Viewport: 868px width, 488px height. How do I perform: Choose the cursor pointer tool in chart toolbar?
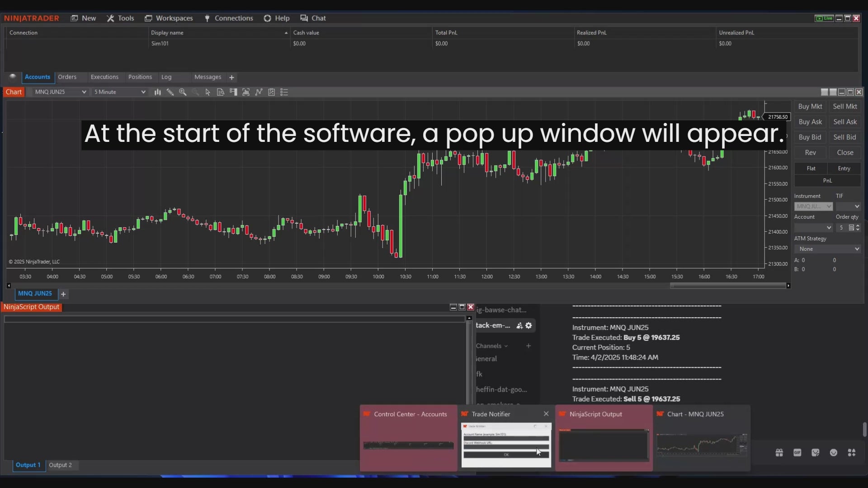[208, 92]
